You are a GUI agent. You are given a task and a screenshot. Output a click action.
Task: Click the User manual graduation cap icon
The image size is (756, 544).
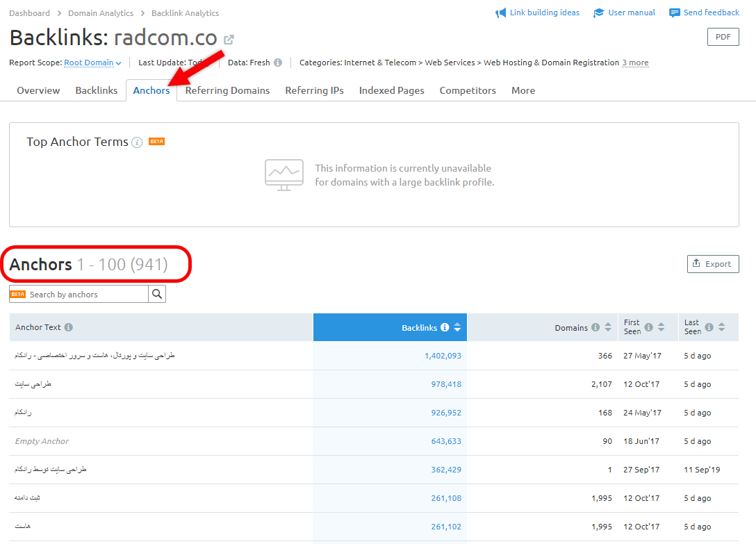598,13
